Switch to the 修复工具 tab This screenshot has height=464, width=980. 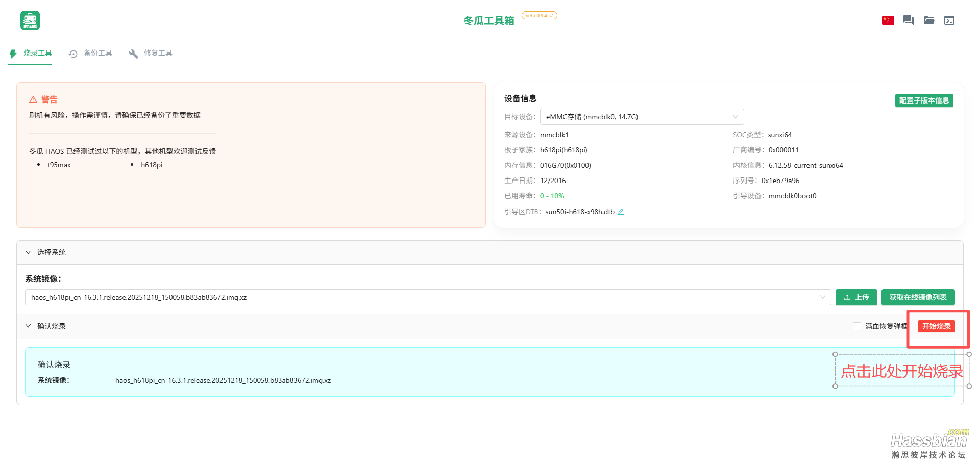(x=158, y=53)
